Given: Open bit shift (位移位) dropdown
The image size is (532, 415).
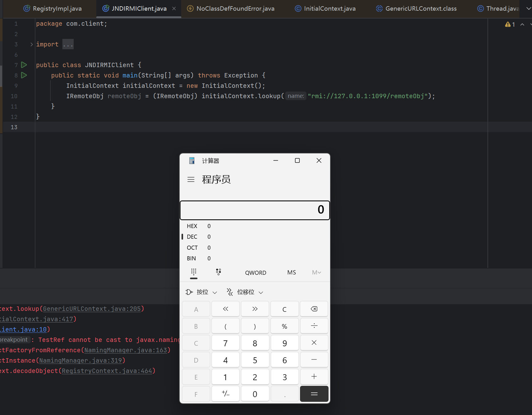Looking at the screenshot, I should point(245,292).
